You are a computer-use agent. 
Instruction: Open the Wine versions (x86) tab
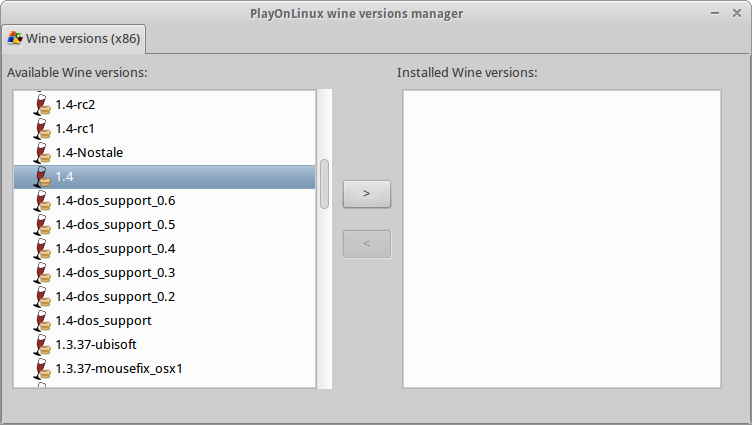click(x=74, y=39)
